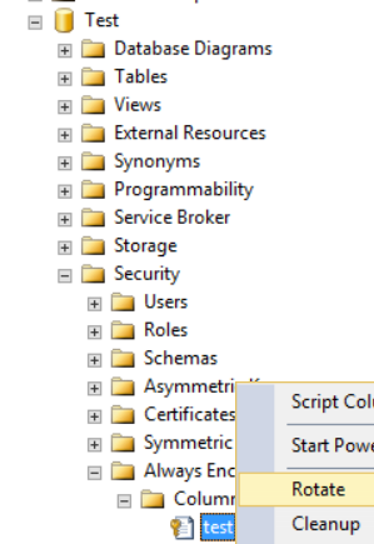This screenshot has height=544, width=374.
Task: Expand the Roles folder
Action: tap(94, 332)
